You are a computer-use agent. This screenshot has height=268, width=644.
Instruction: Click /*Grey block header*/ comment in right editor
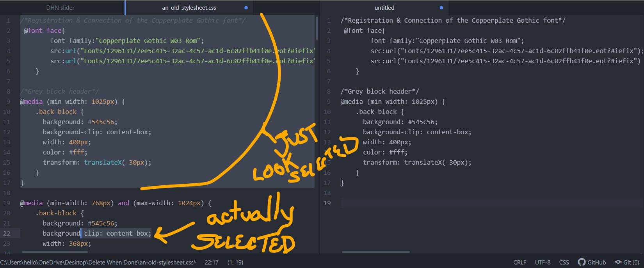pos(380,91)
